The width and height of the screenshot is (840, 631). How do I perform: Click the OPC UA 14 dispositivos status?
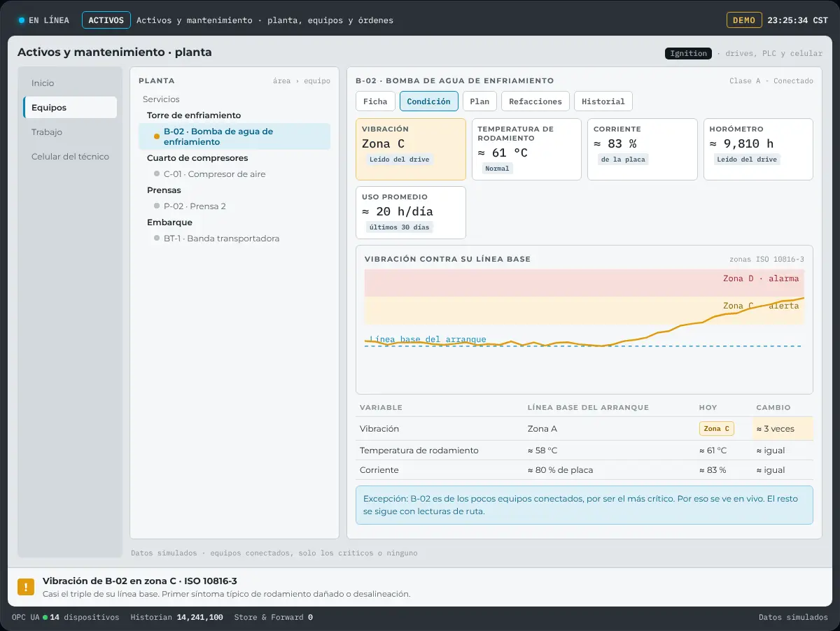pos(66,618)
